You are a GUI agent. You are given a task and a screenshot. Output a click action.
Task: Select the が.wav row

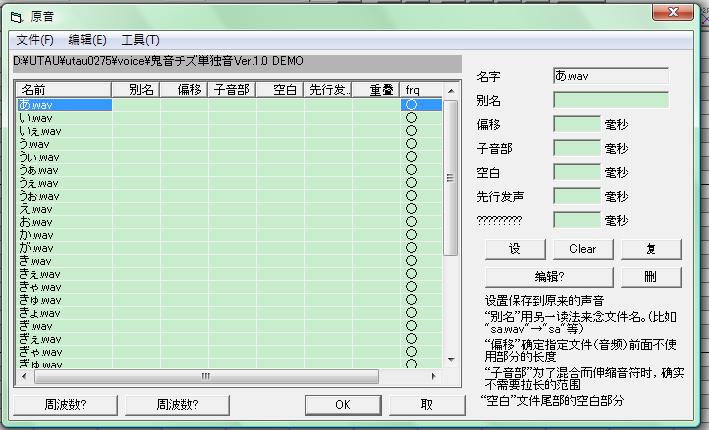pyautogui.click(x=230, y=248)
